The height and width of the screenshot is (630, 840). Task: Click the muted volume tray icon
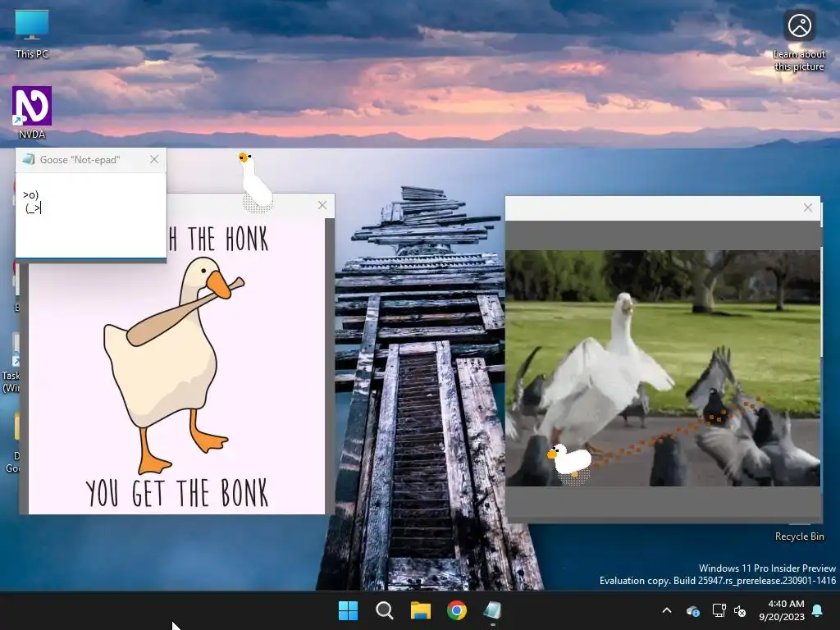coord(740,610)
